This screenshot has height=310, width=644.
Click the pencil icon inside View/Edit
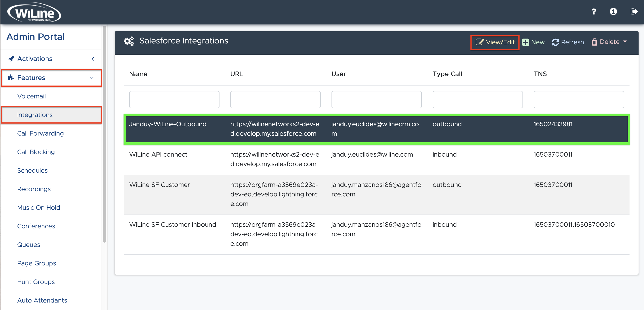click(x=480, y=42)
